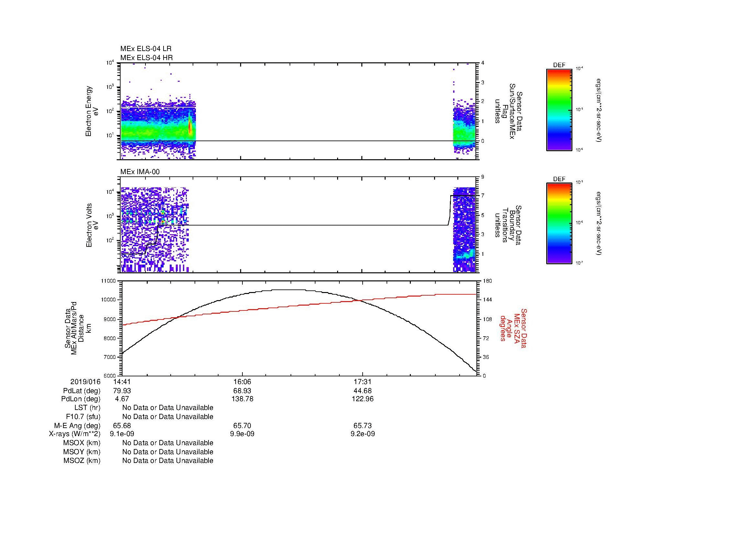Click 'No Data or Data Unavailable' in MSOZ row
The width and height of the screenshot is (756, 534).
[x=168, y=461]
